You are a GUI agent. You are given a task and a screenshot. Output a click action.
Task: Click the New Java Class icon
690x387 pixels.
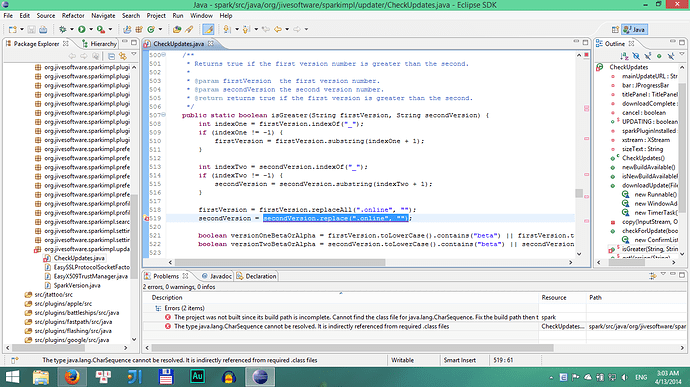coord(151,29)
